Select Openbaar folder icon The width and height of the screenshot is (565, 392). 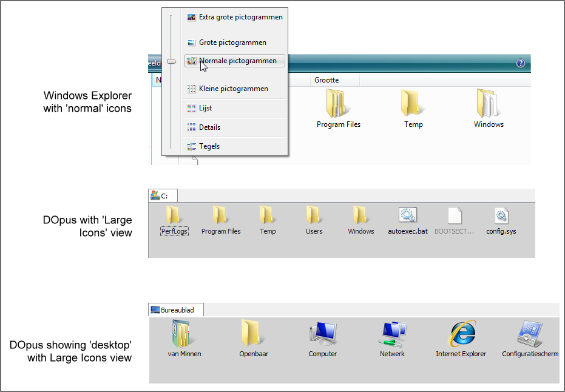point(252,333)
